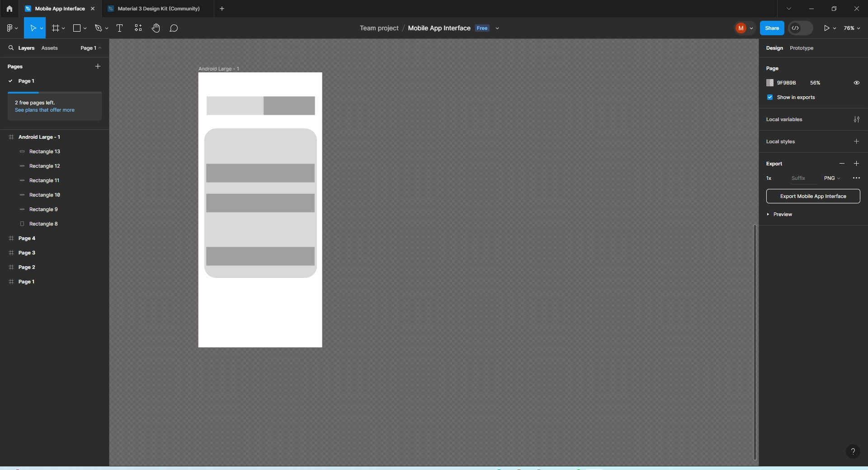Select the Pen tool
The image size is (868, 470).
point(98,28)
